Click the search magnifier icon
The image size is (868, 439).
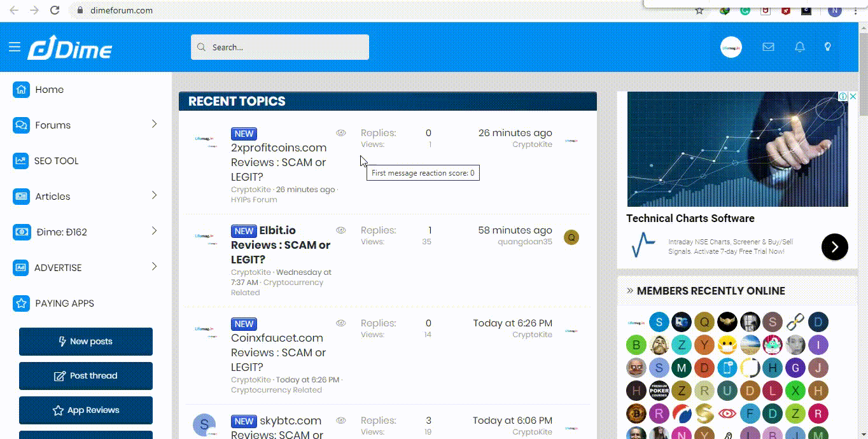pyautogui.click(x=201, y=47)
